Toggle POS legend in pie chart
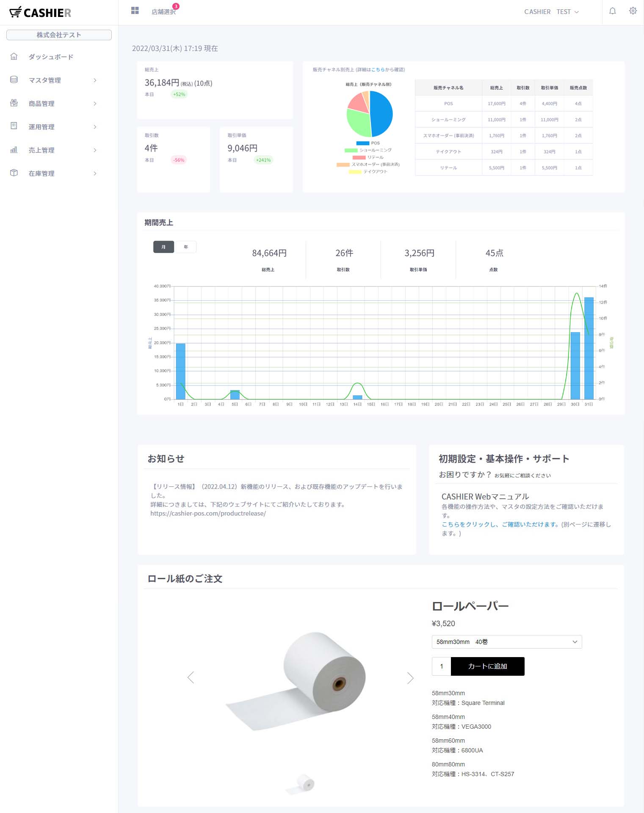Viewport: 644px width, 813px height. (x=363, y=143)
